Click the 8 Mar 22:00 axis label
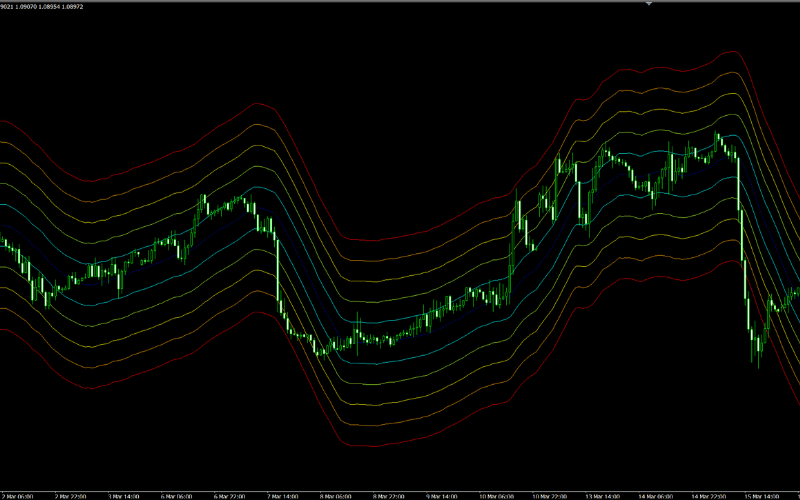The height and width of the screenshot is (500, 800). click(x=391, y=495)
